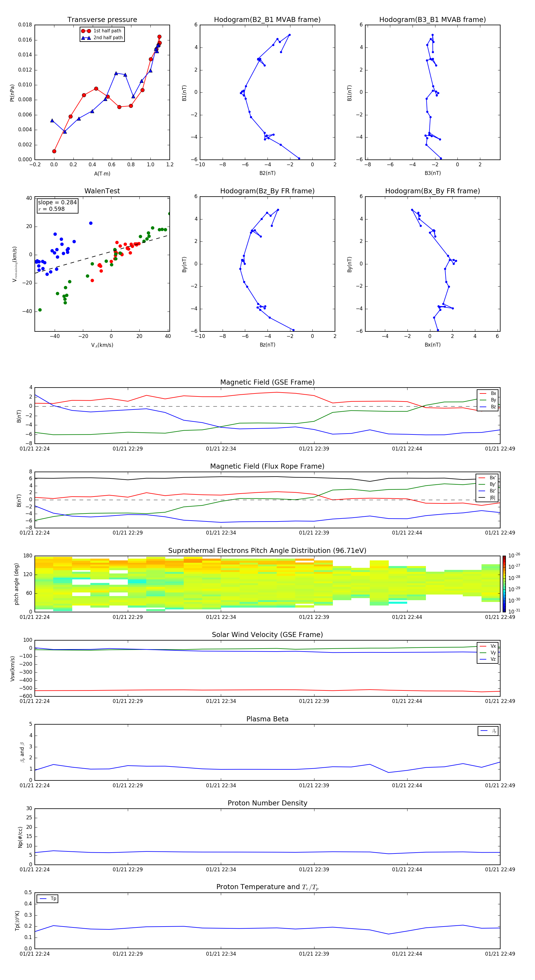535x980 pixels.
Task: Click the pitch angle color bar
Action: [x=504, y=584]
